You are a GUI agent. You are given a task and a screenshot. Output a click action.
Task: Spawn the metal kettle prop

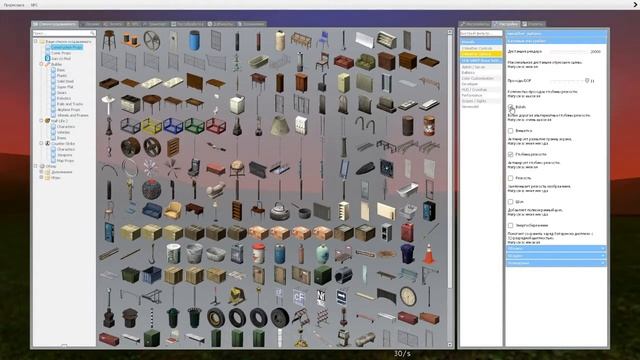pos(280,212)
